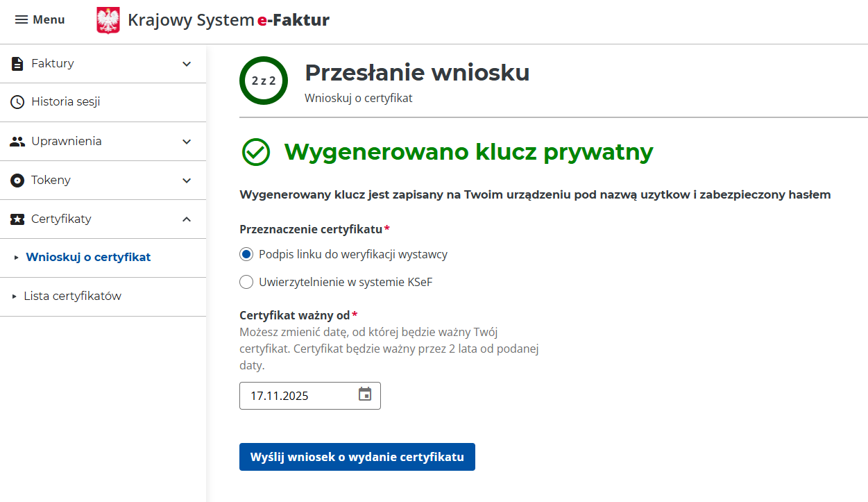The height and width of the screenshot is (502, 868).
Task: Click the Historia sesji clock icon
Action: point(17,102)
